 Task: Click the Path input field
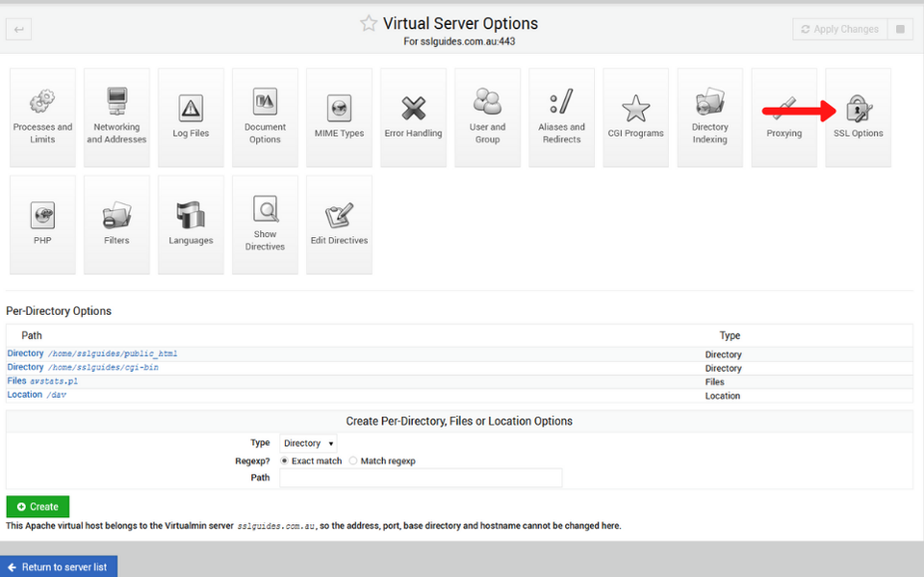[421, 478]
